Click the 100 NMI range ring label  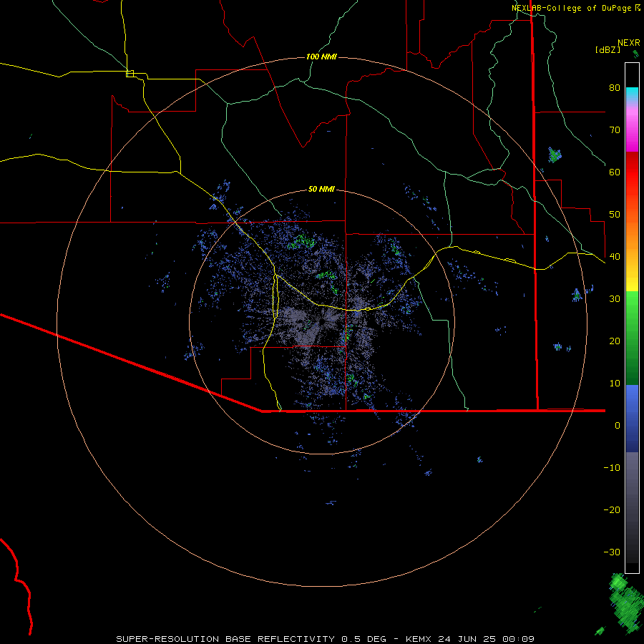point(321,57)
